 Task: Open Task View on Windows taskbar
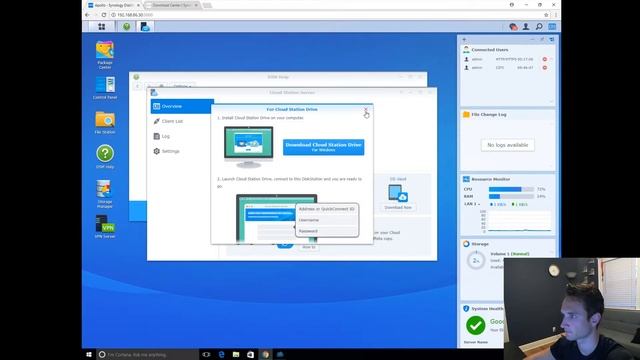click(x=206, y=354)
